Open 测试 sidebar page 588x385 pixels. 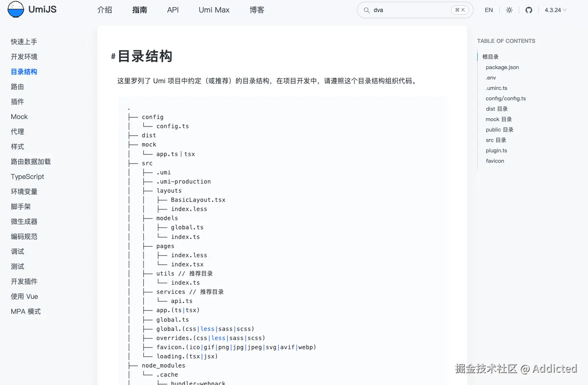point(17,266)
